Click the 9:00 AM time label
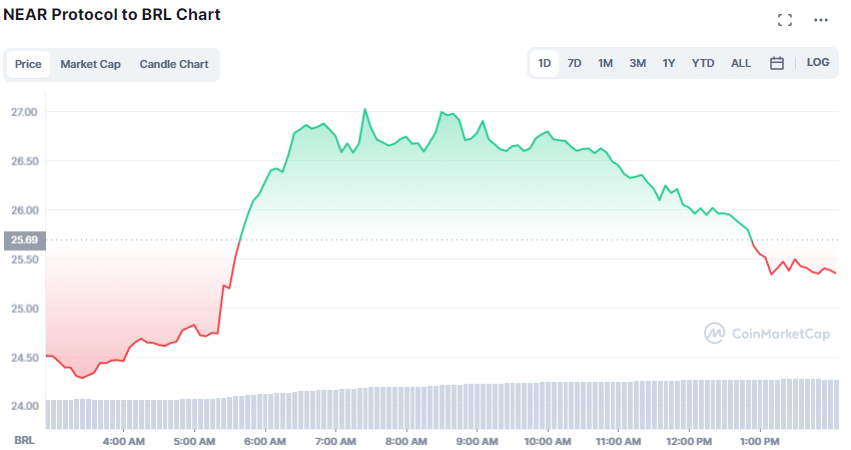Image resolution: width=851 pixels, height=450 pixels. point(477,441)
